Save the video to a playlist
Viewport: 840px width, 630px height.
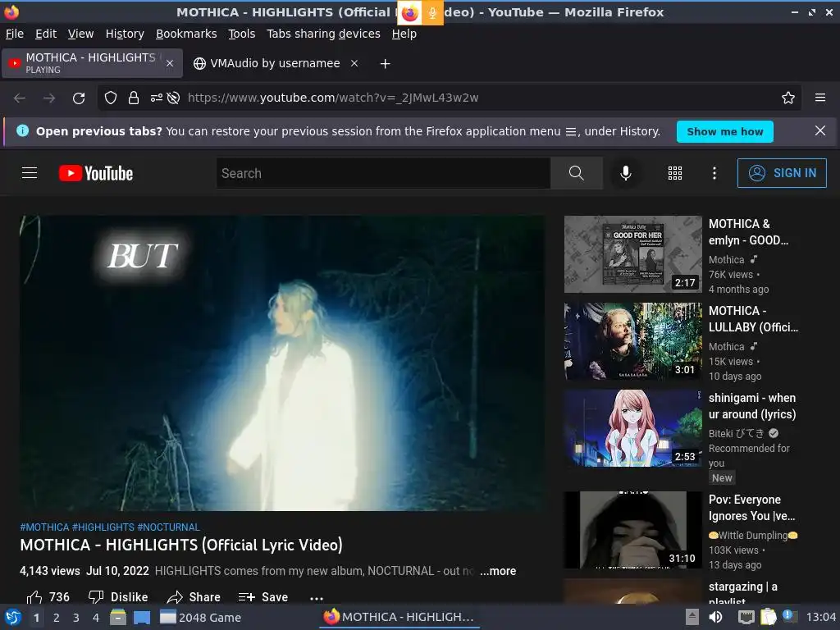[263, 597]
